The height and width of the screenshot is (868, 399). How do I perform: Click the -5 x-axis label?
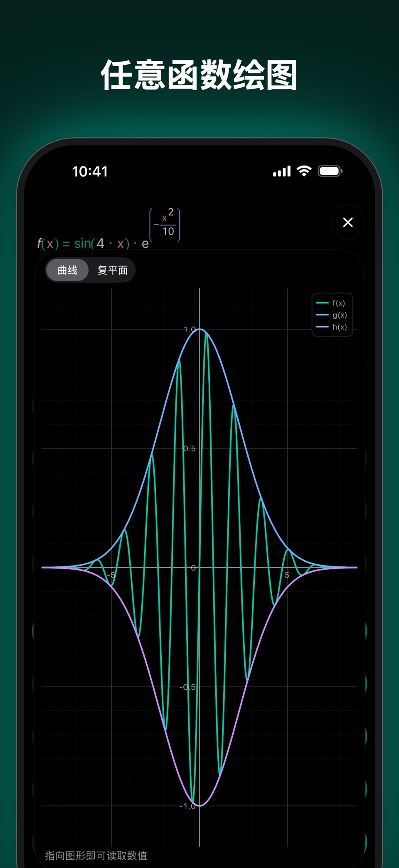click(111, 575)
